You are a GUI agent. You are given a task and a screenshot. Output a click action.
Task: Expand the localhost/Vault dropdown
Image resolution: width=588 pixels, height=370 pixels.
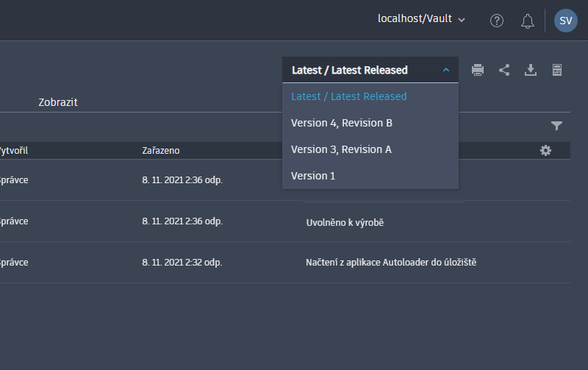pyautogui.click(x=422, y=20)
